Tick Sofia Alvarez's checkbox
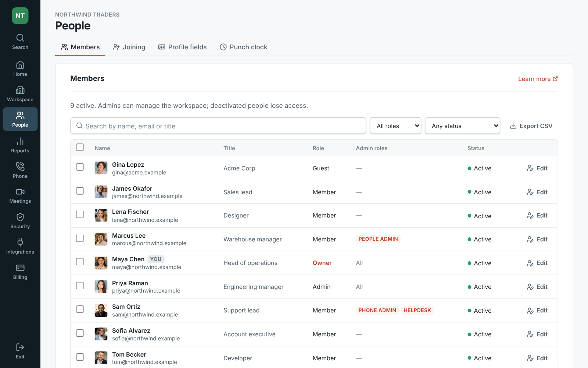The image size is (588, 368). pos(80,333)
